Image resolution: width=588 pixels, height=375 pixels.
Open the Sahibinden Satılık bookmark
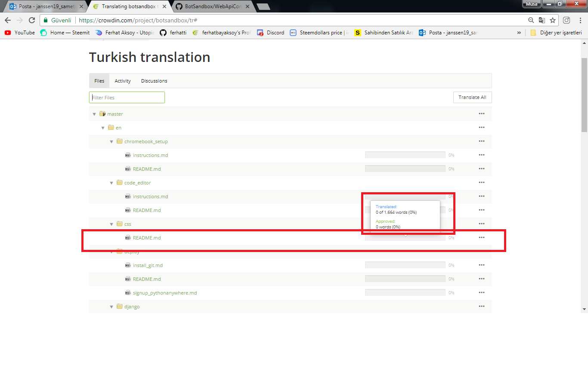[x=384, y=33]
